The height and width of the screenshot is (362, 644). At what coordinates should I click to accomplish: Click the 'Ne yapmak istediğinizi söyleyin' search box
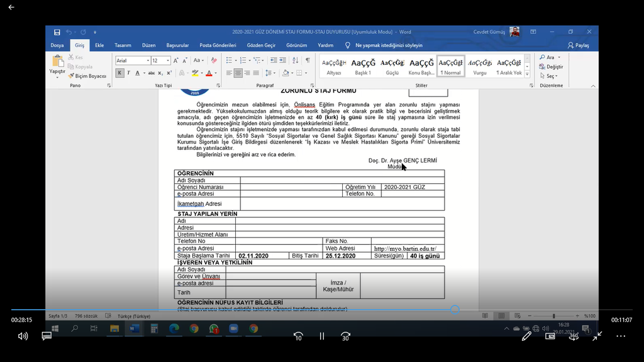point(389,45)
